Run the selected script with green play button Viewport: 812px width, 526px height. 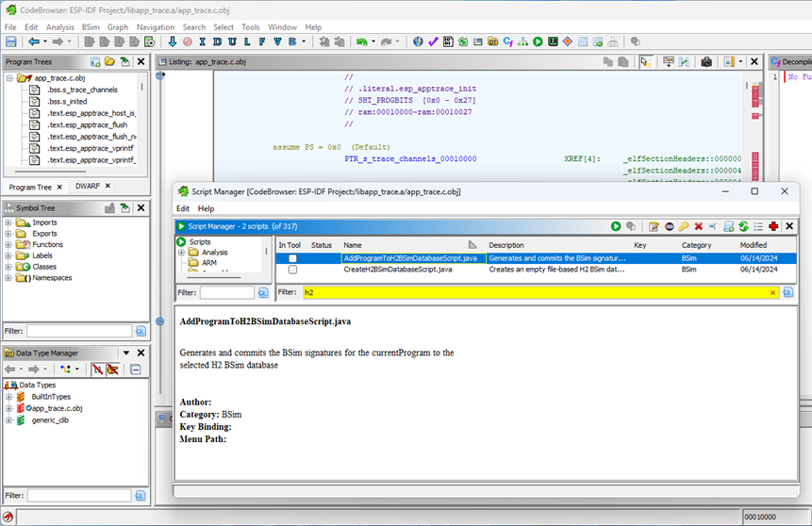(x=616, y=226)
